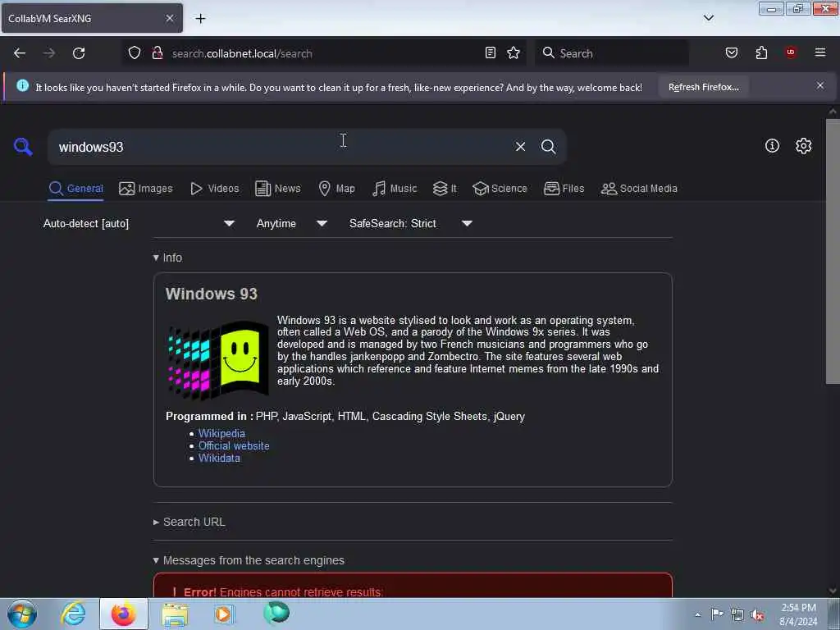The height and width of the screenshot is (630, 840).
Task: Click the muted volume tray icon
Action: tap(757, 615)
